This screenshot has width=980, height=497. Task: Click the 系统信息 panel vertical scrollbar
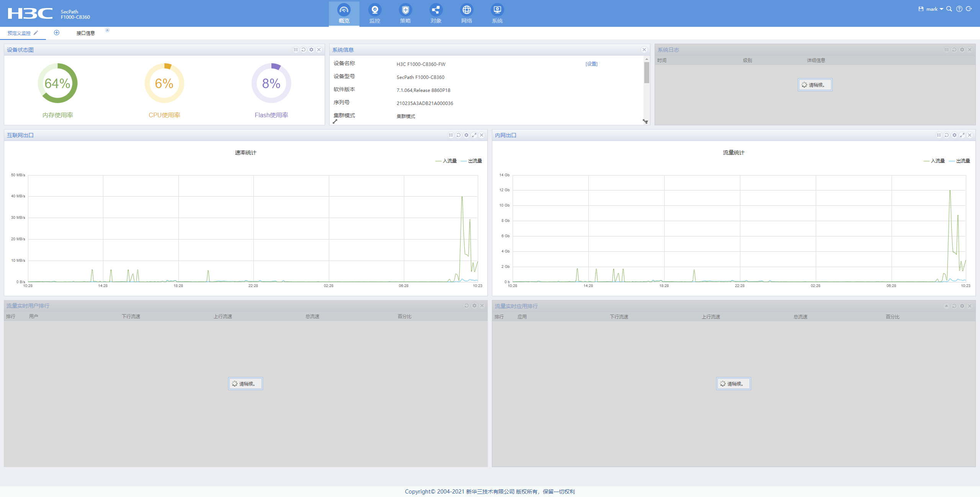pyautogui.click(x=647, y=73)
